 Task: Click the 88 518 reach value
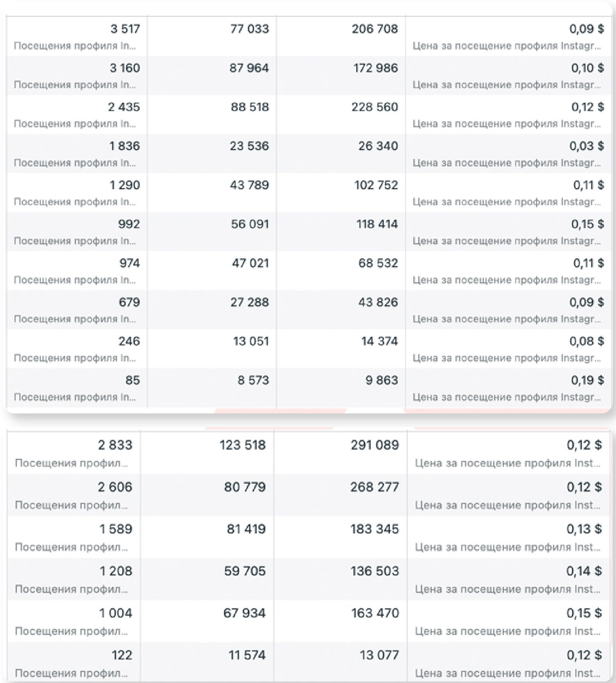pos(250,107)
